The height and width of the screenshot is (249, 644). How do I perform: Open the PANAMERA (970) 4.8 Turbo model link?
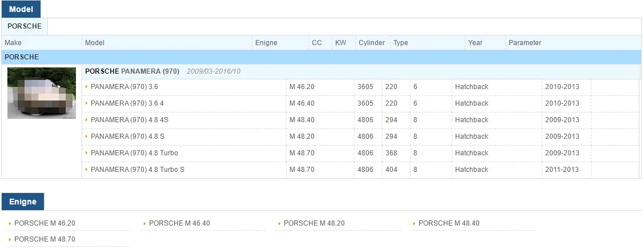click(134, 153)
